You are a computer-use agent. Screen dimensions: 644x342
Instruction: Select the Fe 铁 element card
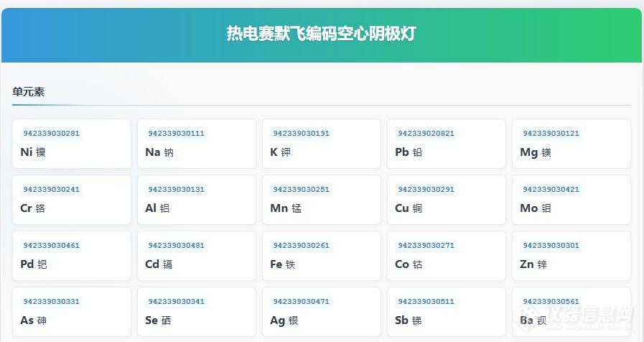321,256
